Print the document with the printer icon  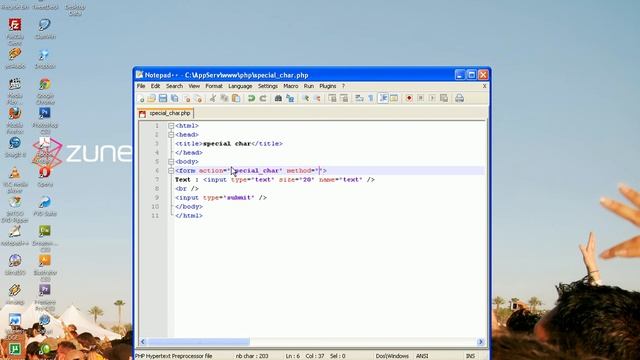click(459, 98)
